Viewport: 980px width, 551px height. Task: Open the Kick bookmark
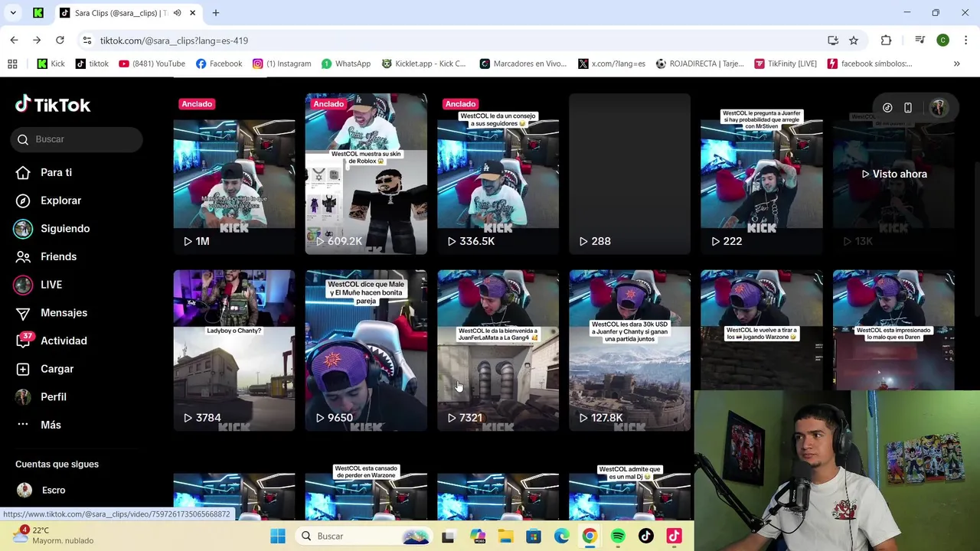[51, 64]
